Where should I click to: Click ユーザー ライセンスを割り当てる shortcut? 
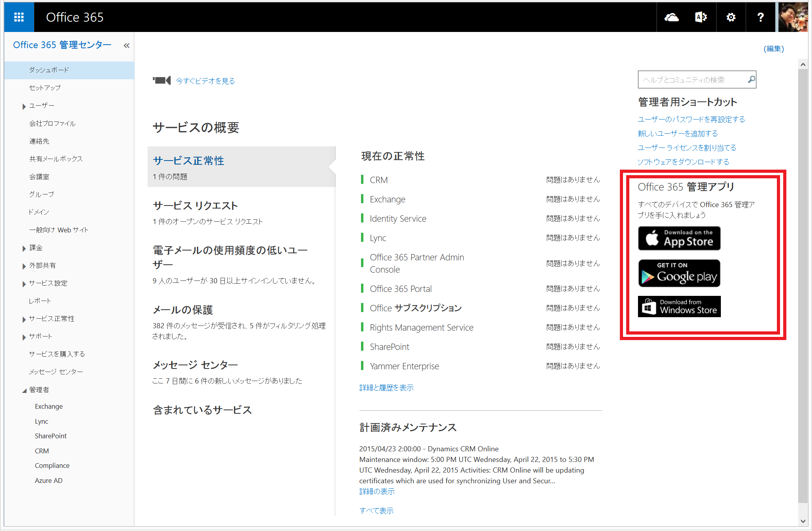click(x=687, y=148)
